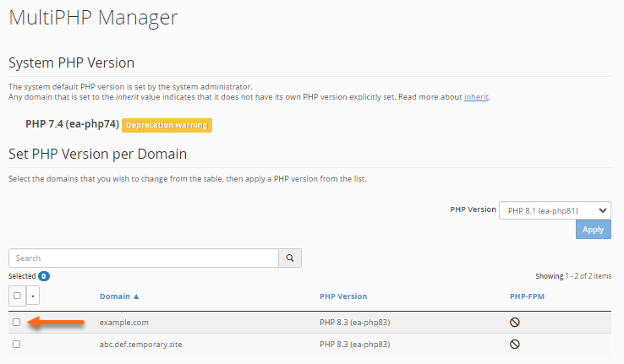
Task: Tick the checkbox for example.com
Action: (17, 322)
